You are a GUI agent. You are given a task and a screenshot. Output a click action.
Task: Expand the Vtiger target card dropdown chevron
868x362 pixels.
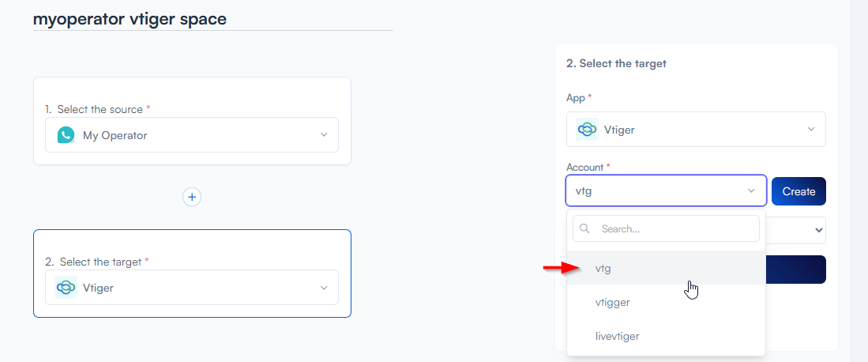tap(324, 288)
